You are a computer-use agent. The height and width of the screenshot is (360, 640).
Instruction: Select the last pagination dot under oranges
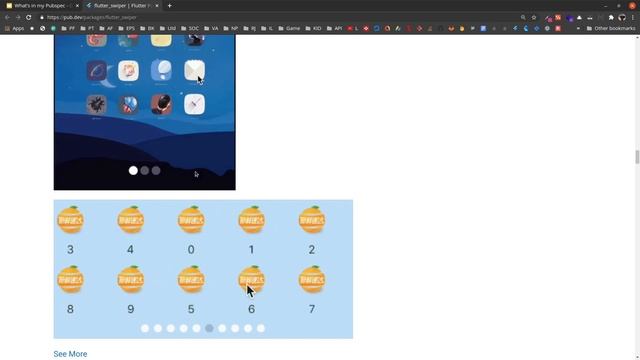261,328
